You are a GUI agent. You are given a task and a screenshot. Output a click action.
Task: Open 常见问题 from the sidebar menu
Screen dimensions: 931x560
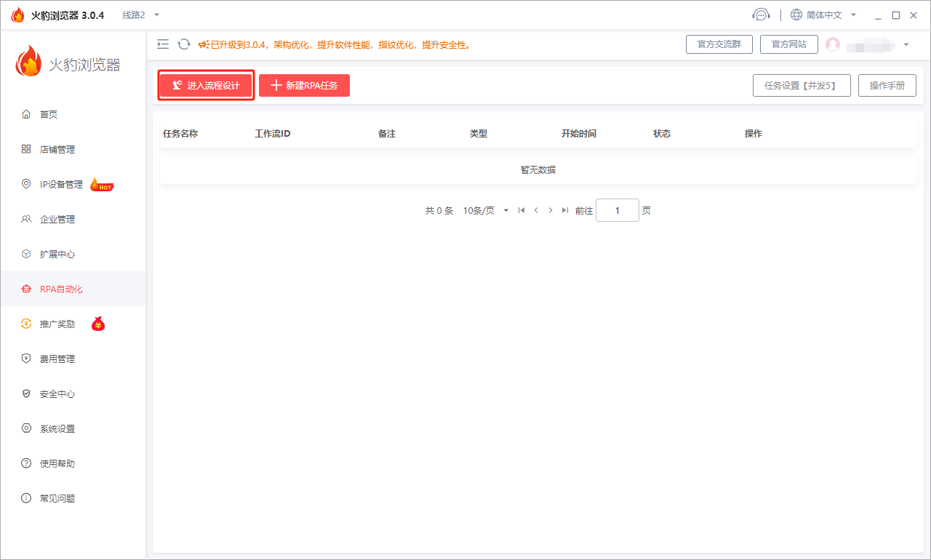[x=58, y=497]
